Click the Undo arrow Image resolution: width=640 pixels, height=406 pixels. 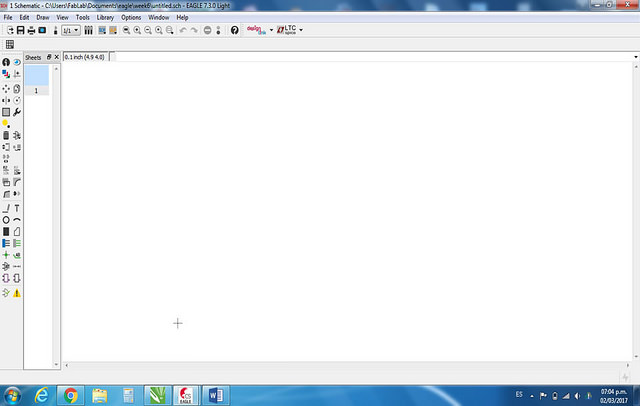[183, 30]
